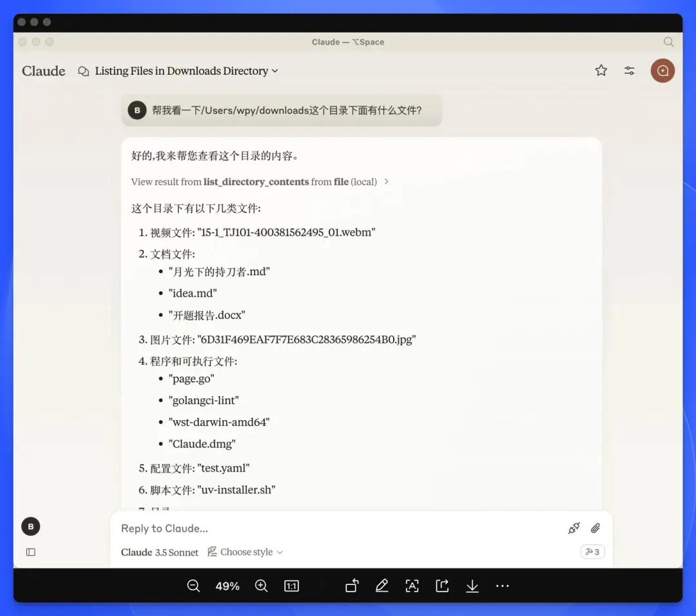
Task: Set image to actual size 1:1
Action: 291,586
